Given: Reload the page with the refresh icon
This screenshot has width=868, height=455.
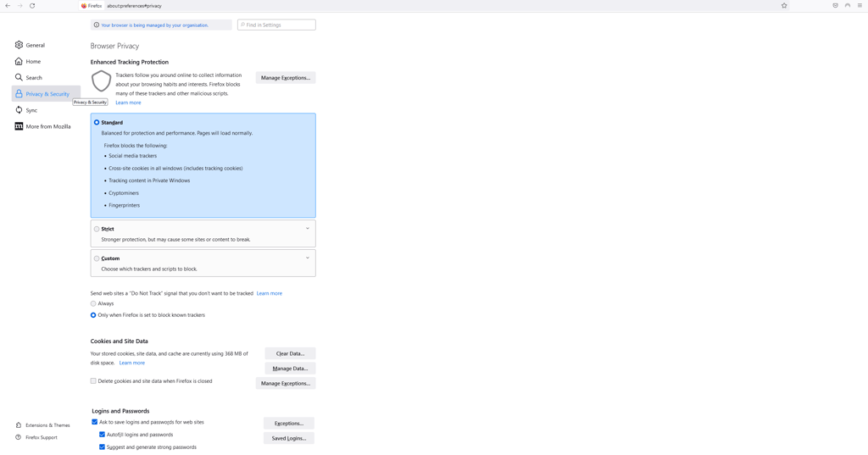Looking at the screenshot, I should pos(32,6).
